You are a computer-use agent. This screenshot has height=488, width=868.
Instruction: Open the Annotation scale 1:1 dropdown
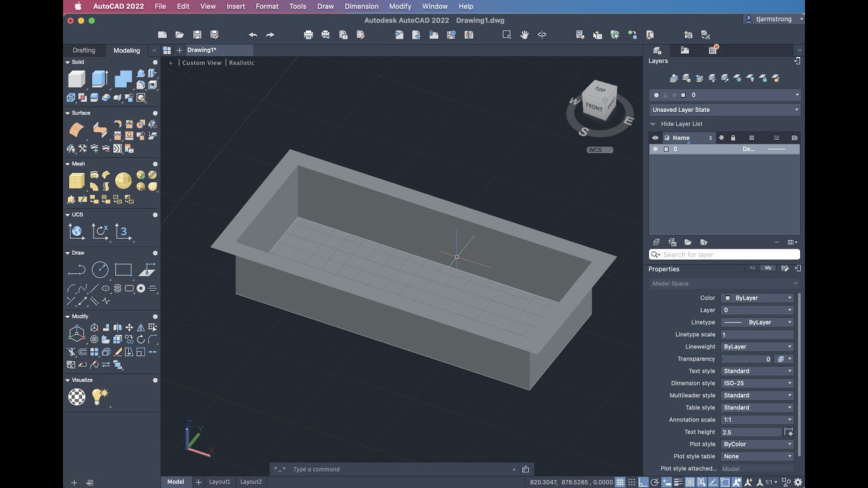pyautogui.click(x=757, y=420)
